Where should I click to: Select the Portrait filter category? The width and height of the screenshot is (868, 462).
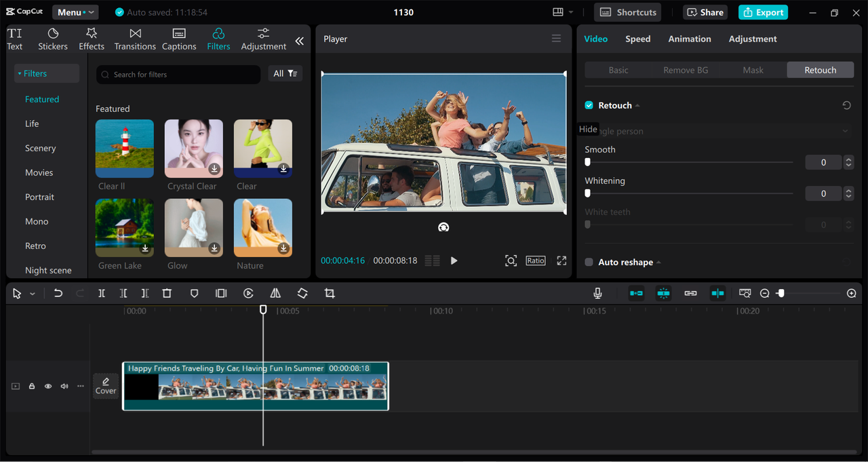tap(40, 197)
